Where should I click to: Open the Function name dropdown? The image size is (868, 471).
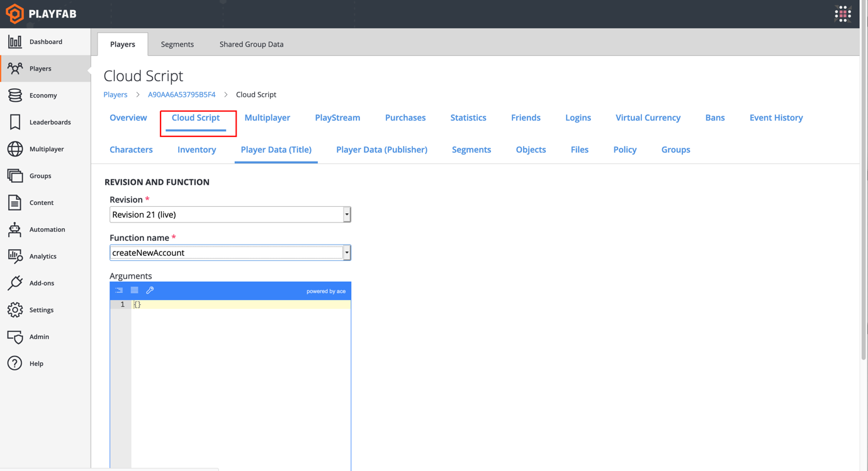230,253
